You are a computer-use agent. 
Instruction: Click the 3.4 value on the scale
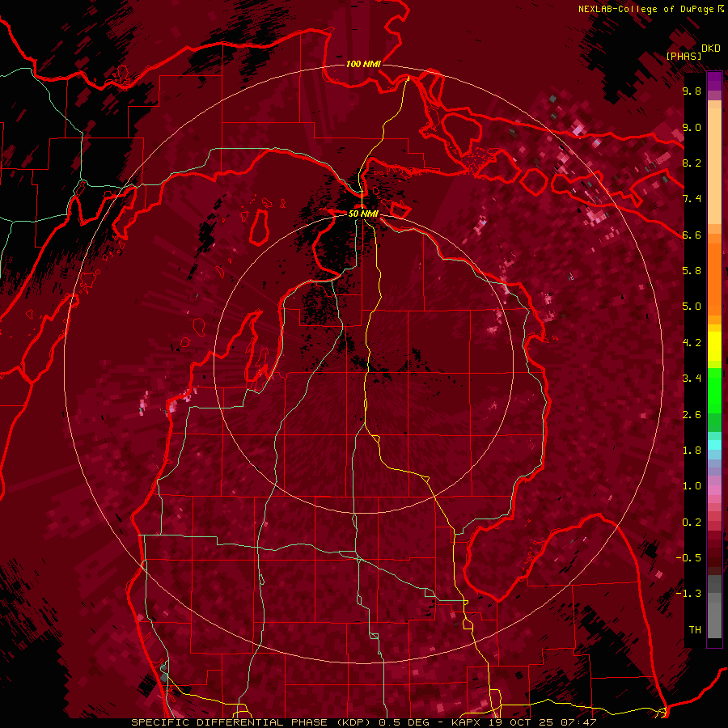[692, 379]
